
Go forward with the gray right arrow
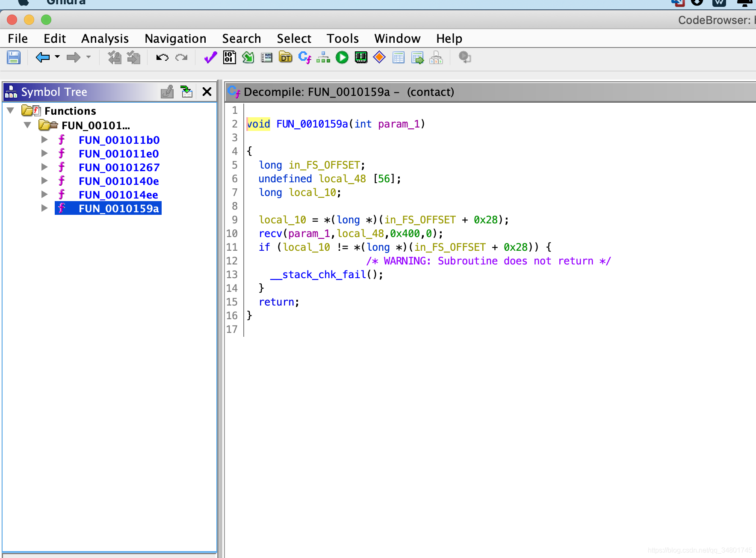(74, 57)
